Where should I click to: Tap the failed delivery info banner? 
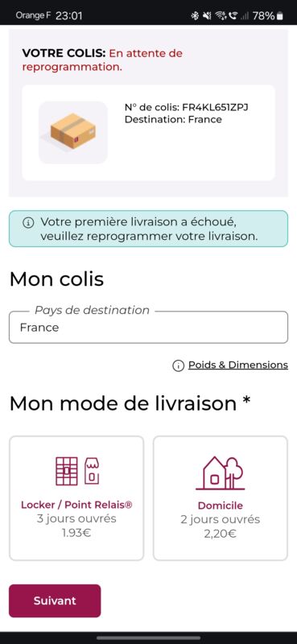148,229
